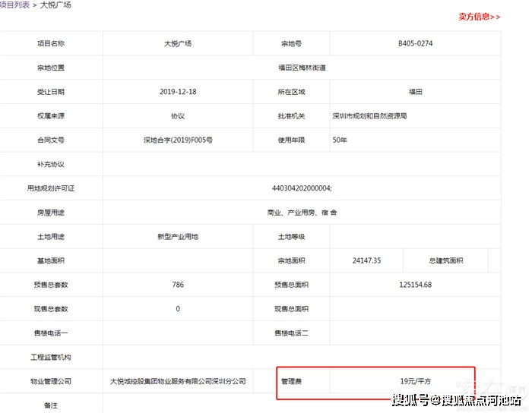The image size is (532, 413).
Task: Select the 权属来源 label
Action: coord(51,116)
